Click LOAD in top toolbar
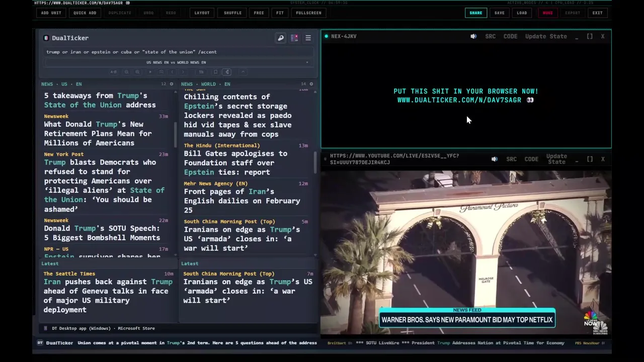Image resolution: width=644 pixels, height=362 pixels. (x=522, y=13)
